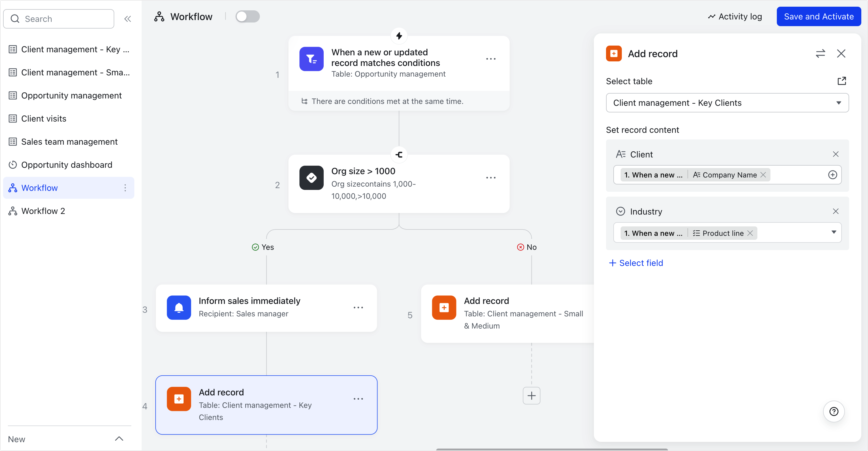Open the floating help button
Viewport: 868px width, 451px height.
click(834, 411)
